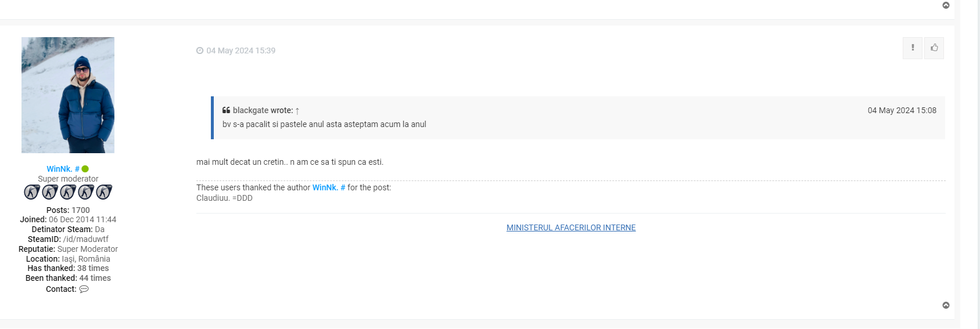The width and height of the screenshot is (980, 329).
Task: Click the user avatar photo
Action: pos(68,95)
